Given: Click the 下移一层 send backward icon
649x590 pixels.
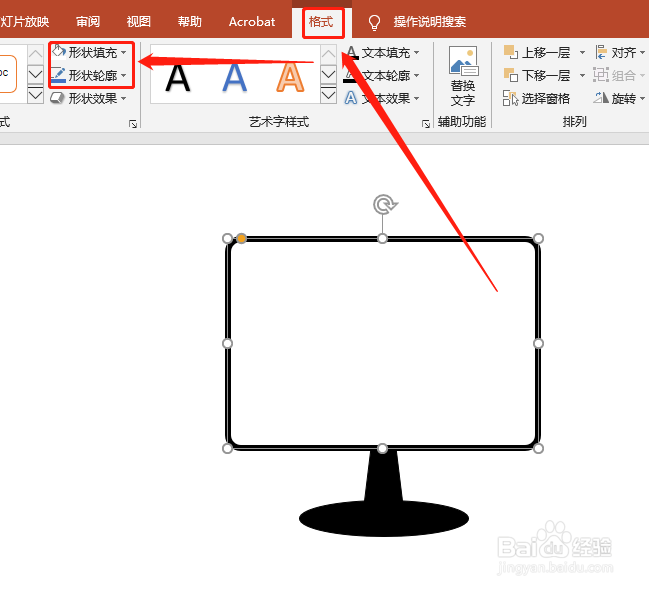Looking at the screenshot, I should click(x=511, y=75).
